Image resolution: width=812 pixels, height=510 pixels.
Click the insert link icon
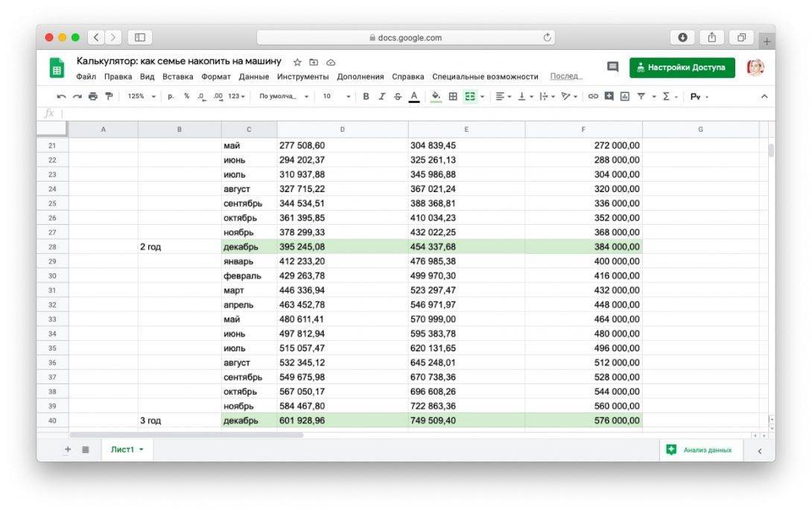(593, 96)
